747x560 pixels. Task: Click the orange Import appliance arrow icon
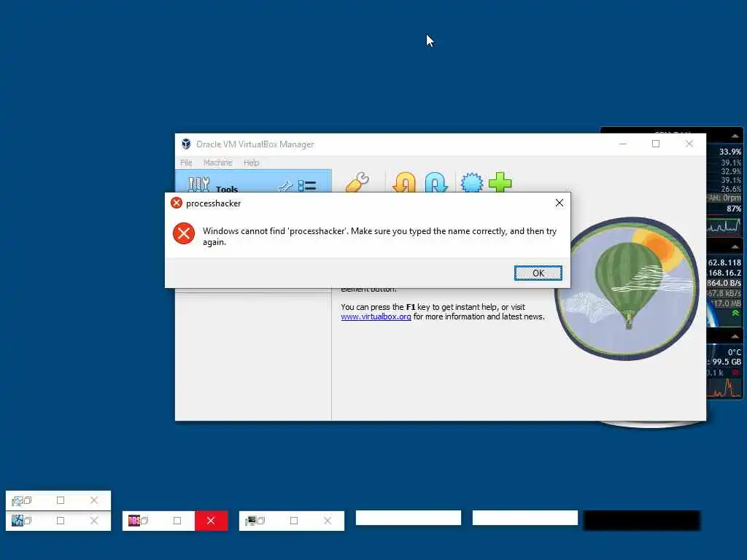point(404,183)
